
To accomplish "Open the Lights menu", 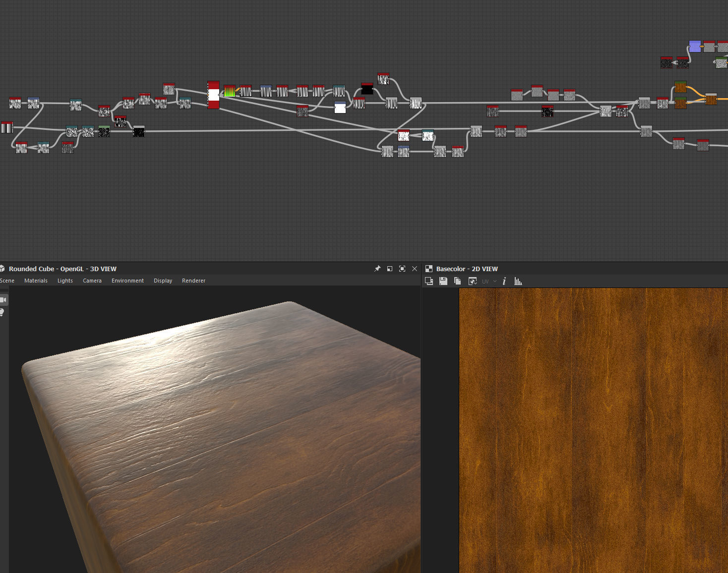I will (x=65, y=281).
